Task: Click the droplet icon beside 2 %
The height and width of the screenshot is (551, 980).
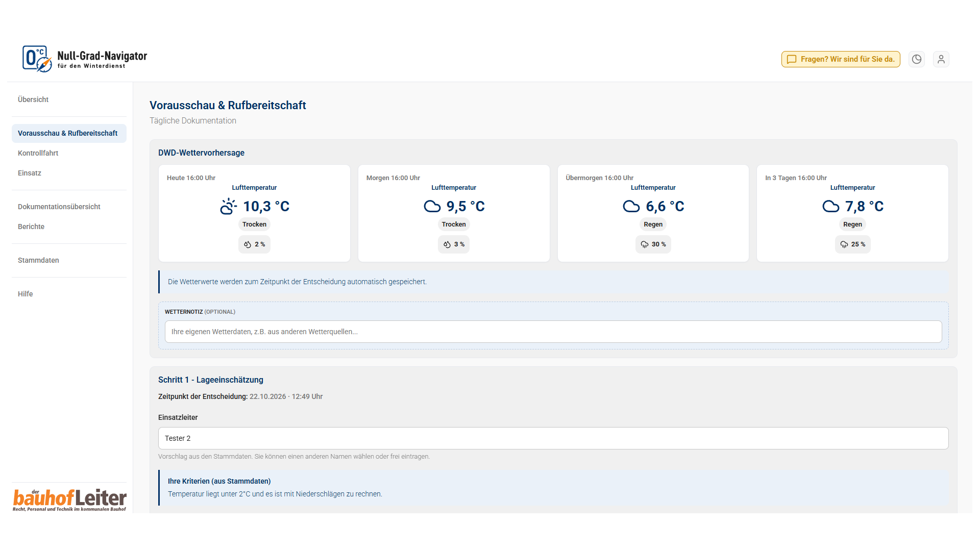Action: click(248, 244)
